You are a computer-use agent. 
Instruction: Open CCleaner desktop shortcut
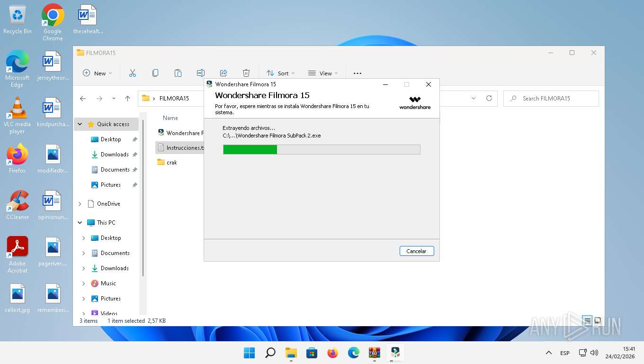18,205
